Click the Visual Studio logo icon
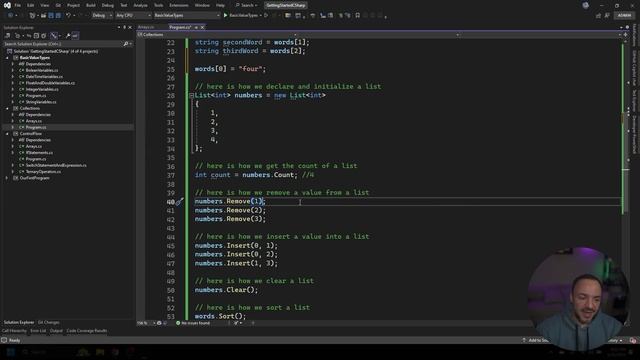The height and width of the screenshot is (360, 640). (7, 5)
